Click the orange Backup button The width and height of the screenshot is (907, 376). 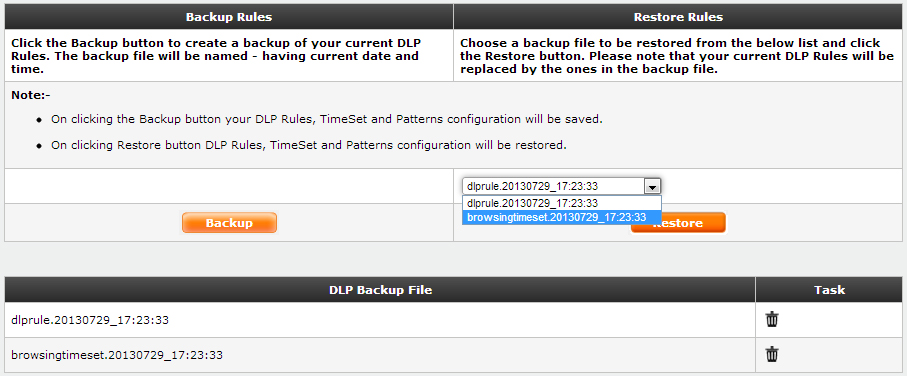[229, 223]
